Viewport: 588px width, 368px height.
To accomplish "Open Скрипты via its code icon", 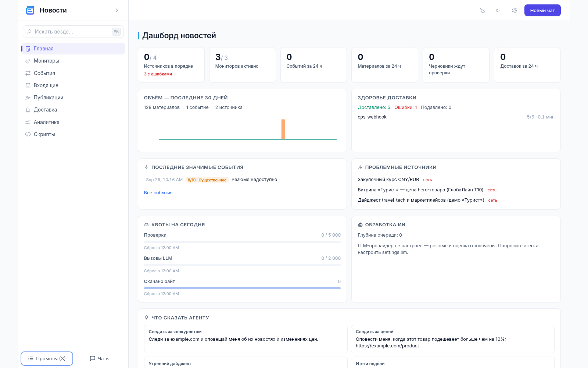I will pyautogui.click(x=28, y=134).
